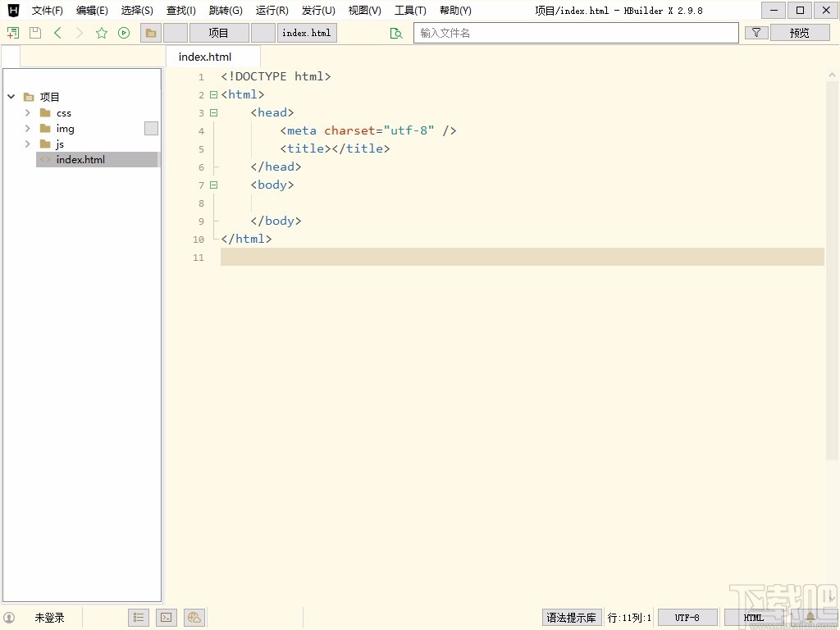
Task: Click the run play icon
Action: (124, 33)
